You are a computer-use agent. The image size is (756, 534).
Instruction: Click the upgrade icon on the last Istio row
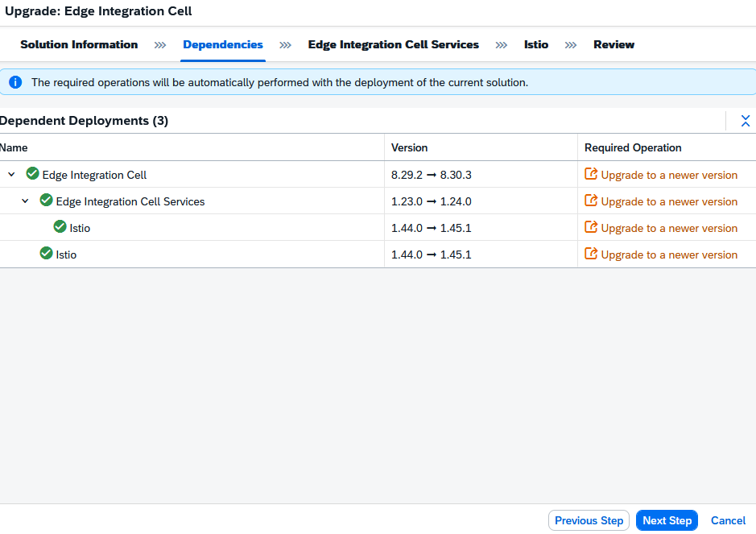(590, 254)
